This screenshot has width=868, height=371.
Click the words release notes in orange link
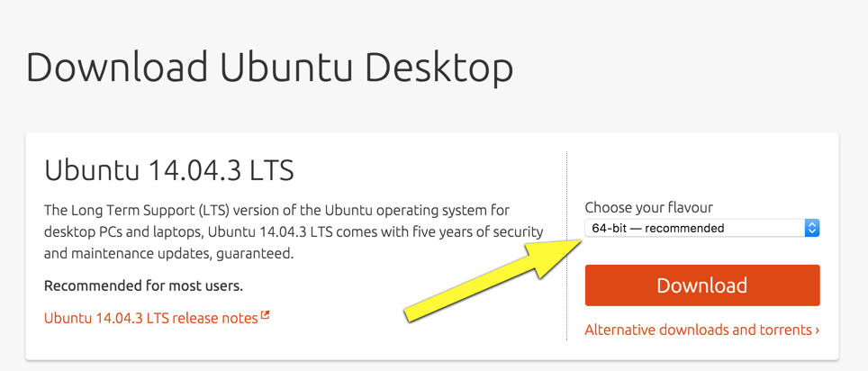[215, 318]
